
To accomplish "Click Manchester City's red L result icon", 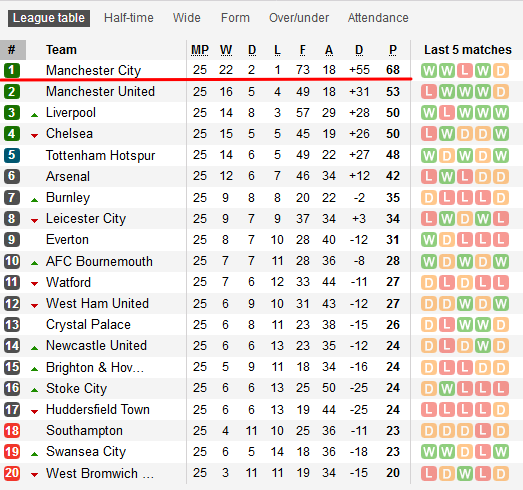I will (465, 70).
